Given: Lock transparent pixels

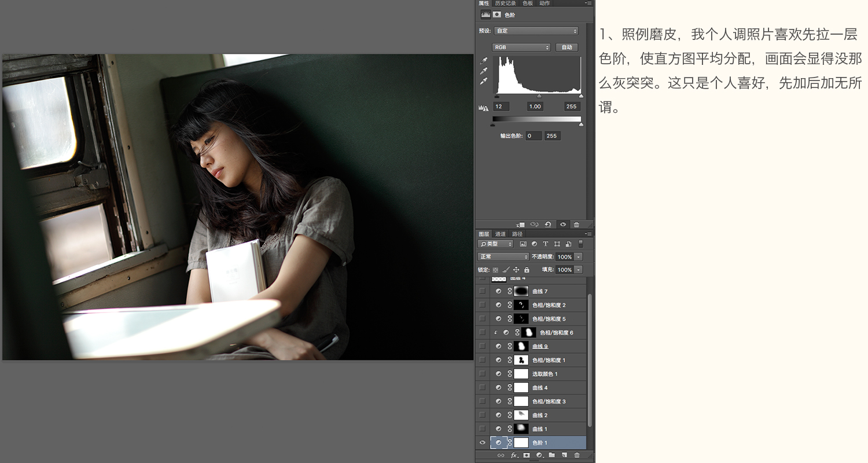Looking at the screenshot, I should coord(495,270).
